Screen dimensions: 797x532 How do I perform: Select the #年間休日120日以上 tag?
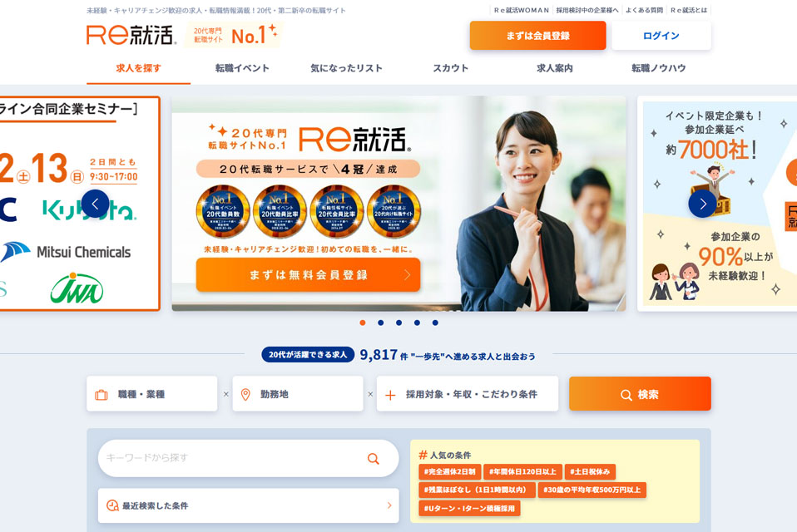point(522,471)
